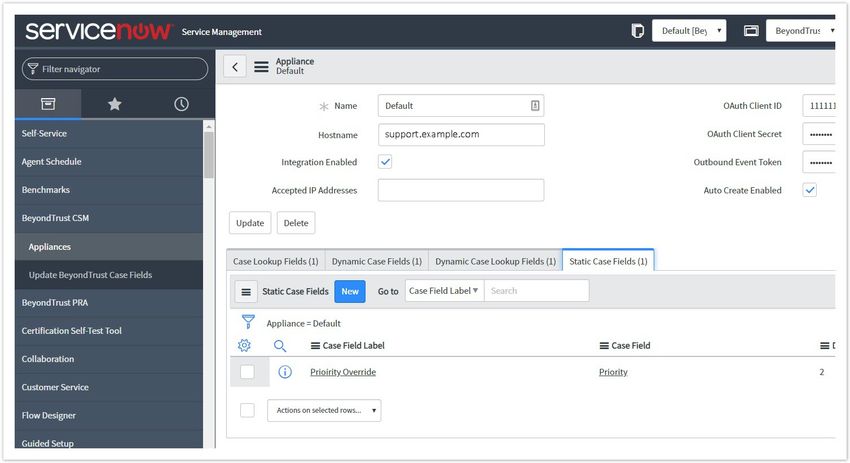Open the Case Field Label search dropdown

tap(444, 291)
